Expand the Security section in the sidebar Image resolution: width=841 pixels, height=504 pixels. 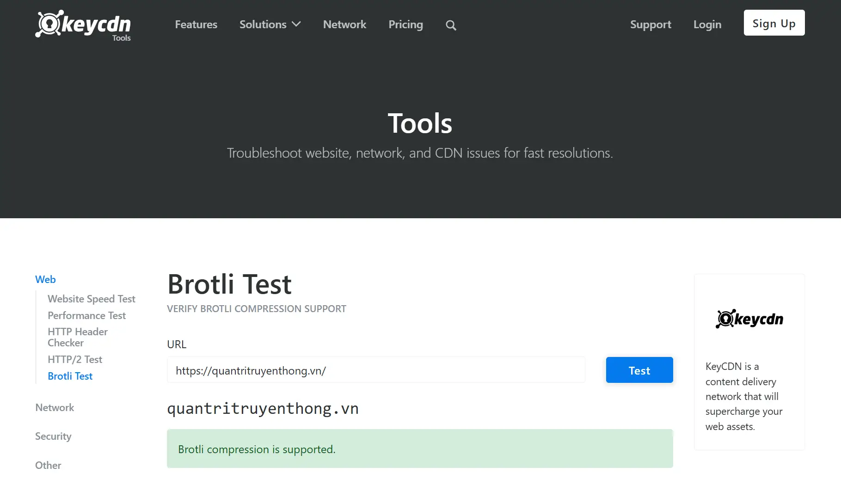pos(53,436)
